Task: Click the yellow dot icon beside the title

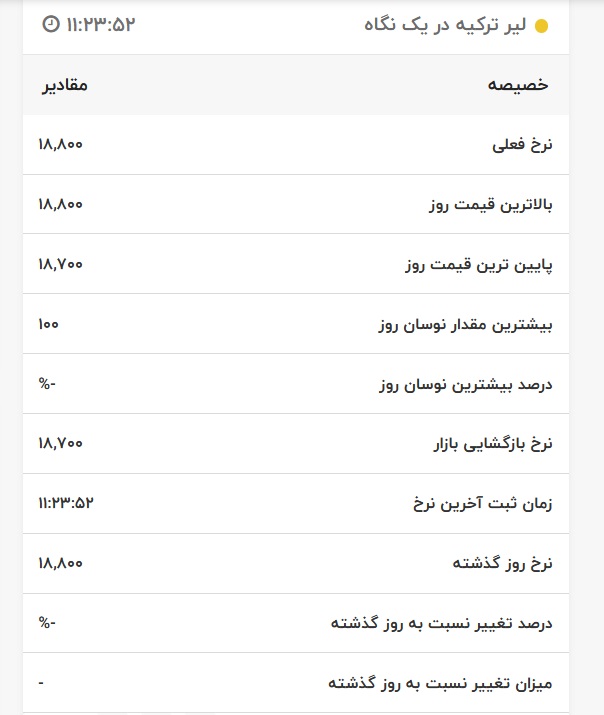Action: click(x=542, y=26)
